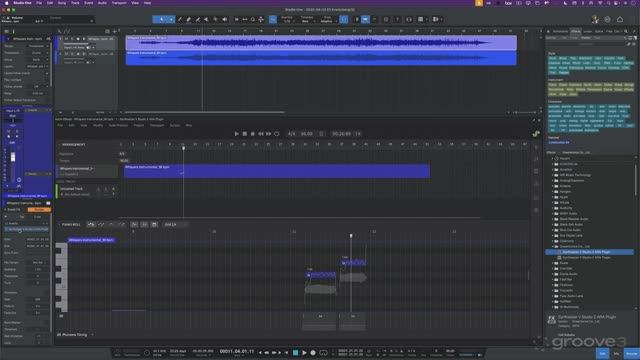Select Synthesizer V Studio 2 ARA Plugin highlighted row
Image resolution: width=640 pixels, height=360 pixels.
(590, 252)
